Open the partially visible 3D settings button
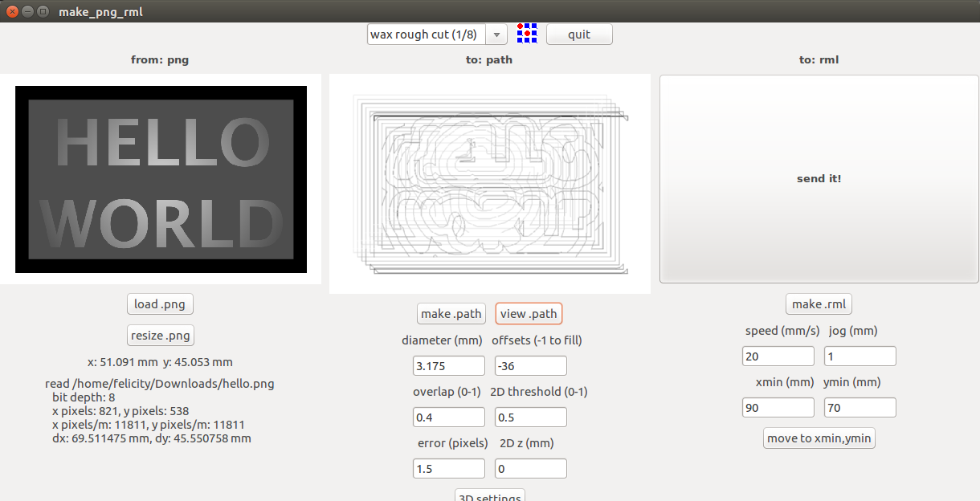Screen dimensions: 980x501 (x=490, y=495)
